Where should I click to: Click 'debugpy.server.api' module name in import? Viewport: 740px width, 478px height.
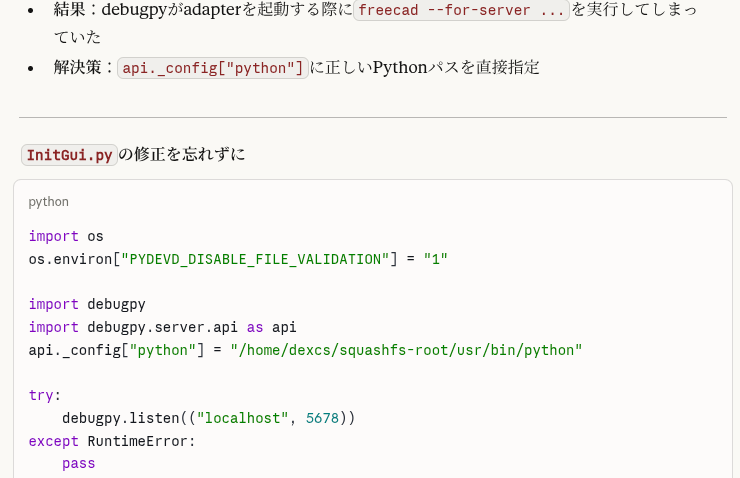coord(163,327)
